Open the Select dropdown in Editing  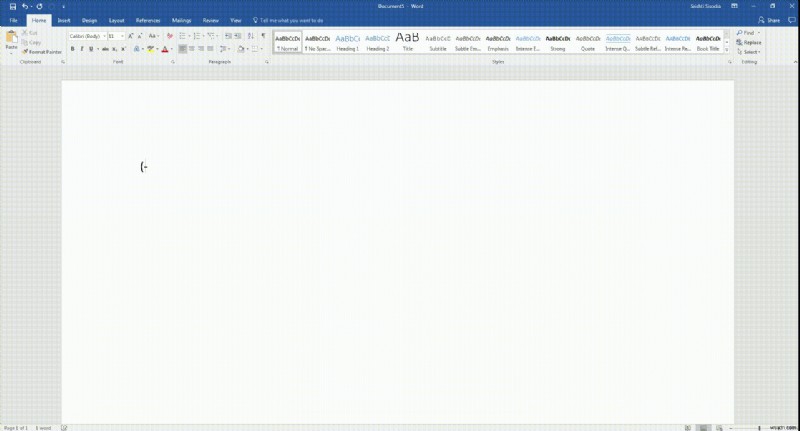click(x=748, y=52)
